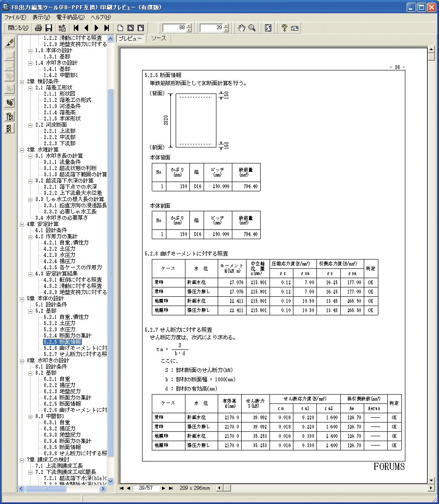
Task: Select tree item 3.4 水叩きの必要厚さ
Action: pyautogui.click(x=62, y=218)
